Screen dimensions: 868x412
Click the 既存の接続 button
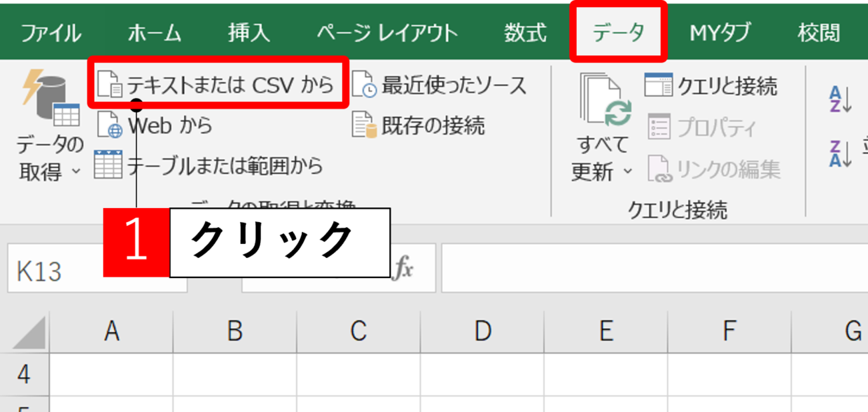[x=419, y=125]
